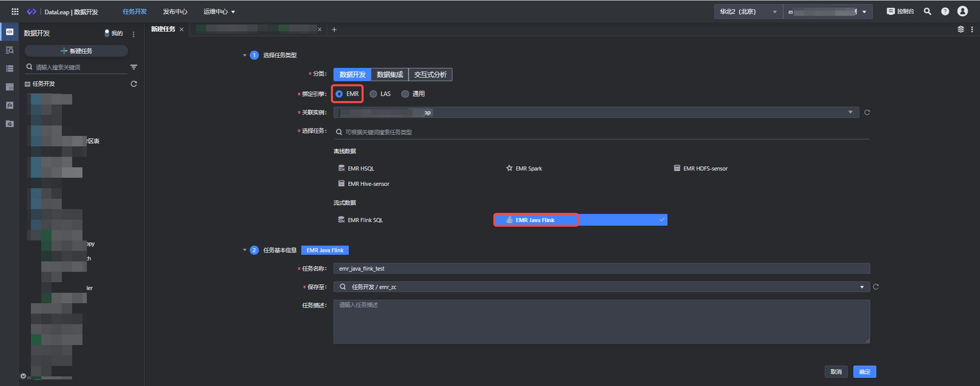Choose the 数据开发 category
Image resolution: width=980 pixels, height=386 pixels.
(352, 75)
